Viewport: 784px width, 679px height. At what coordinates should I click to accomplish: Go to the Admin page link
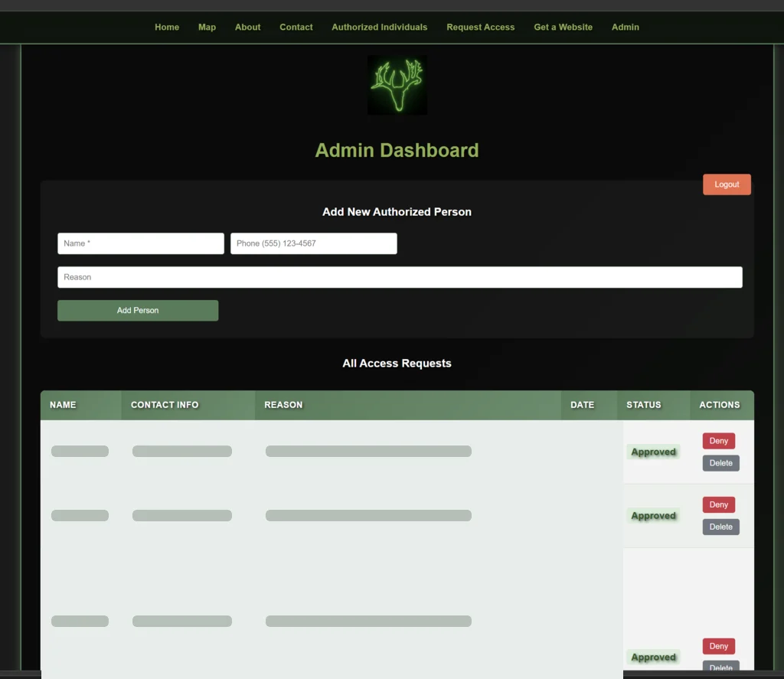coord(625,27)
